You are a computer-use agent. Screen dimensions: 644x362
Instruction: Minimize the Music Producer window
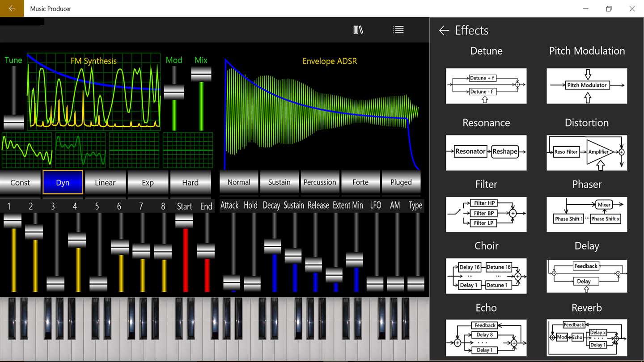click(586, 8)
